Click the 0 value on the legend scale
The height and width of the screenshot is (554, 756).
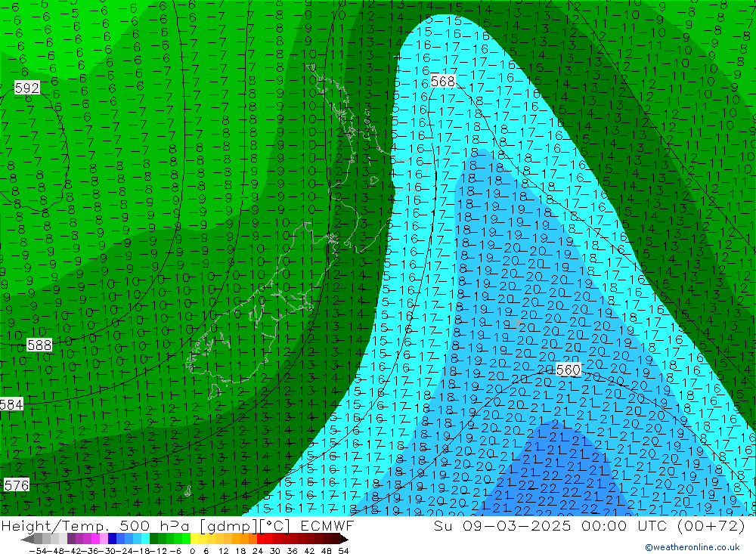(192, 551)
